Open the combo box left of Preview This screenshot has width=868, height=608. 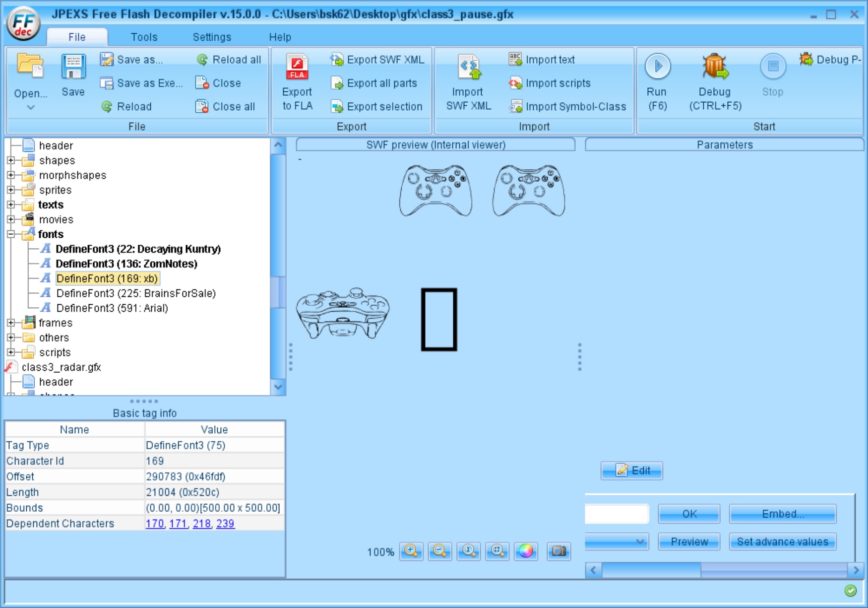click(617, 541)
